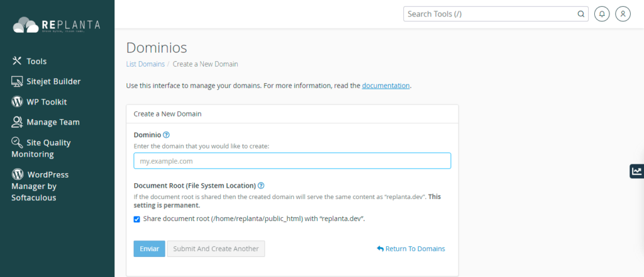Click the Sitejet Builder sidebar icon
This screenshot has height=277, width=644.
17,81
